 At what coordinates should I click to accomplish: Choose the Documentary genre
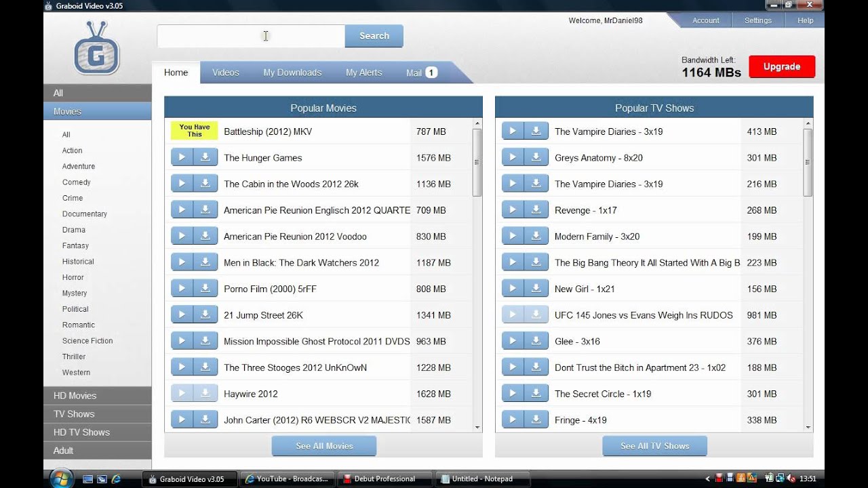(85, 214)
